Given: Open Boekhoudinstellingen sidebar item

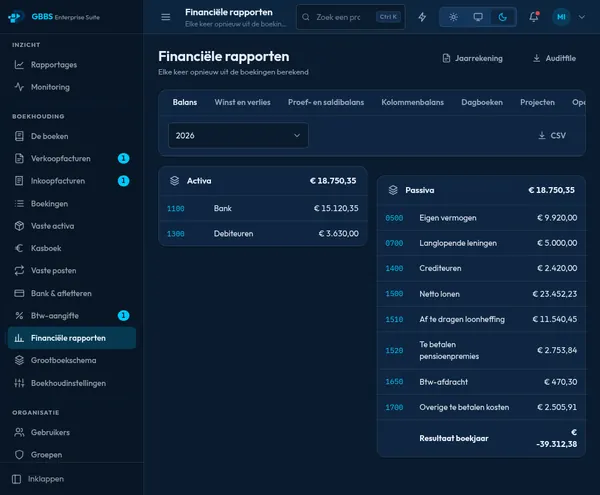Looking at the screenshot, I should pos(72,383).
